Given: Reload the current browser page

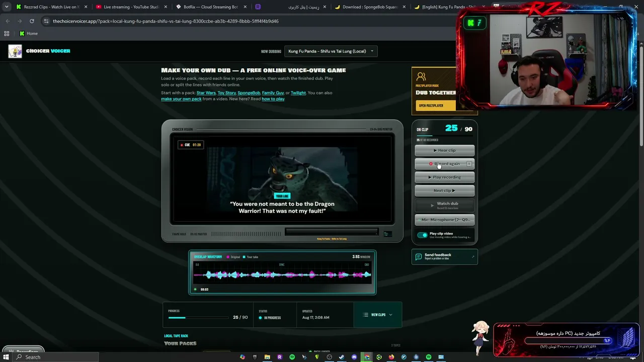Looking at the screenshot, I should (x=32, y=21).
